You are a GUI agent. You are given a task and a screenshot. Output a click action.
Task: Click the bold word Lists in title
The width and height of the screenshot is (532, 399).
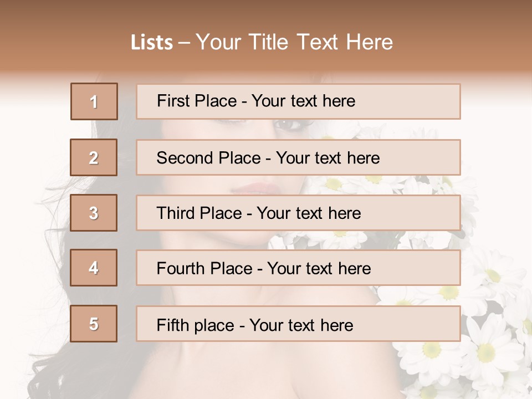tap(151, 43)
